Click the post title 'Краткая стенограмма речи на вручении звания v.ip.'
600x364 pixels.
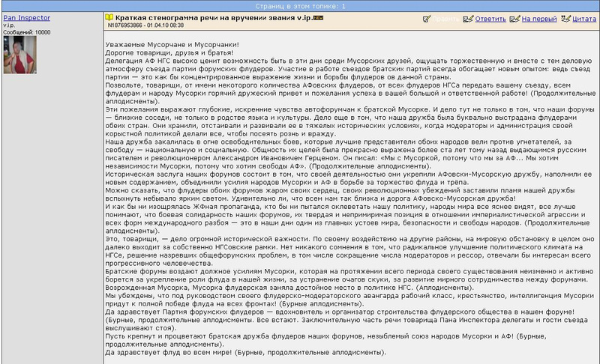tap(214, 18)
